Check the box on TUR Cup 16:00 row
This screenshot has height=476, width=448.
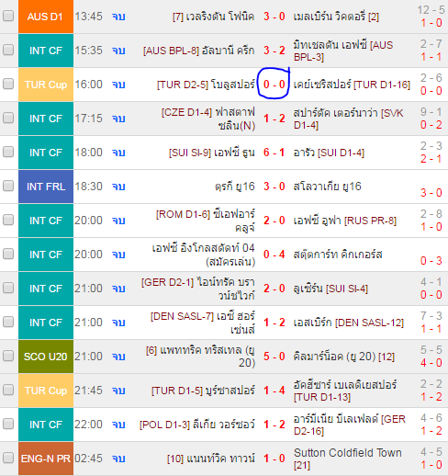point(8,84)
